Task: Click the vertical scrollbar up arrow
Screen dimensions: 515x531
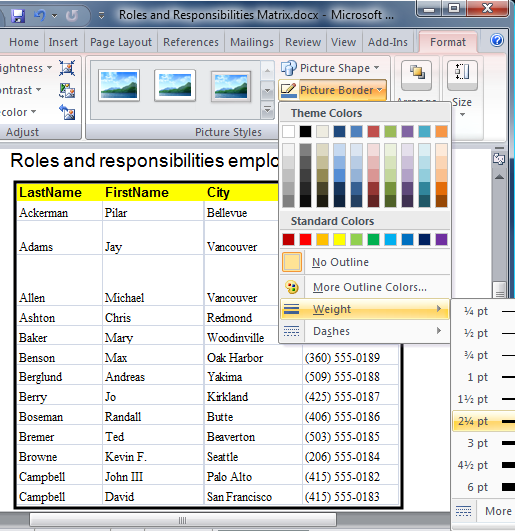Action: 499,177
